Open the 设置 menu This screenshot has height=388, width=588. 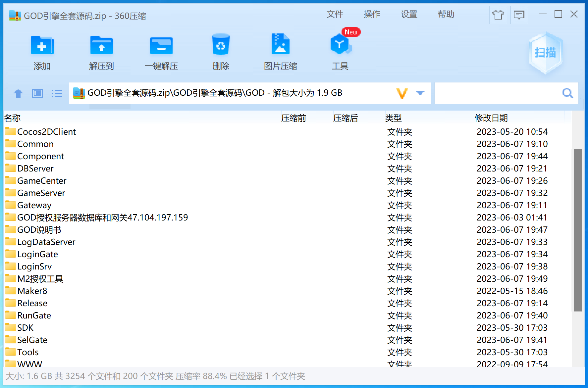pyautogui.click(x=409, y=14)
